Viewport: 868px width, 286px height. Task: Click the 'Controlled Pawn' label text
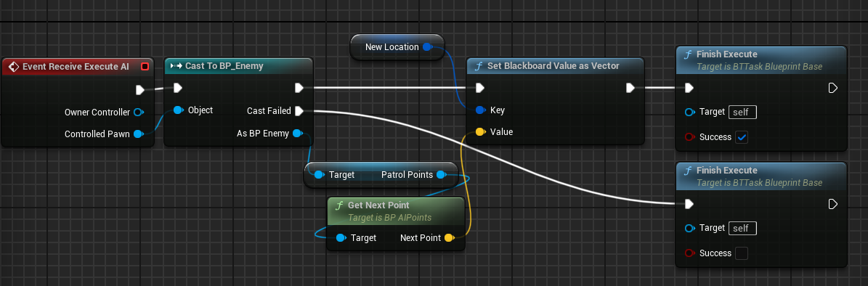coord(97,134)
